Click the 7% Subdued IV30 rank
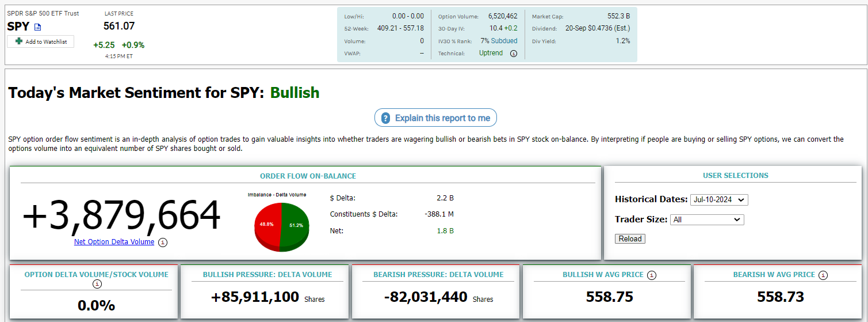Image resolution: width=868 pixels, height=322 pixels. click(499, 41)
